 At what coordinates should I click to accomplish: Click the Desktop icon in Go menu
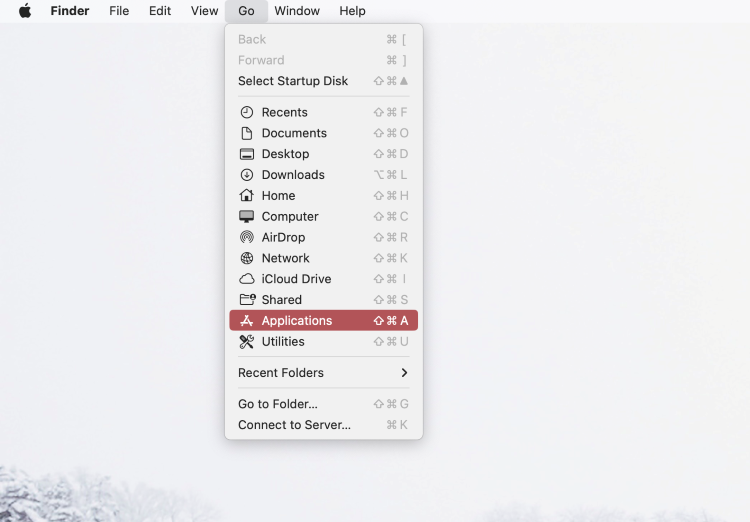(247, 154)
